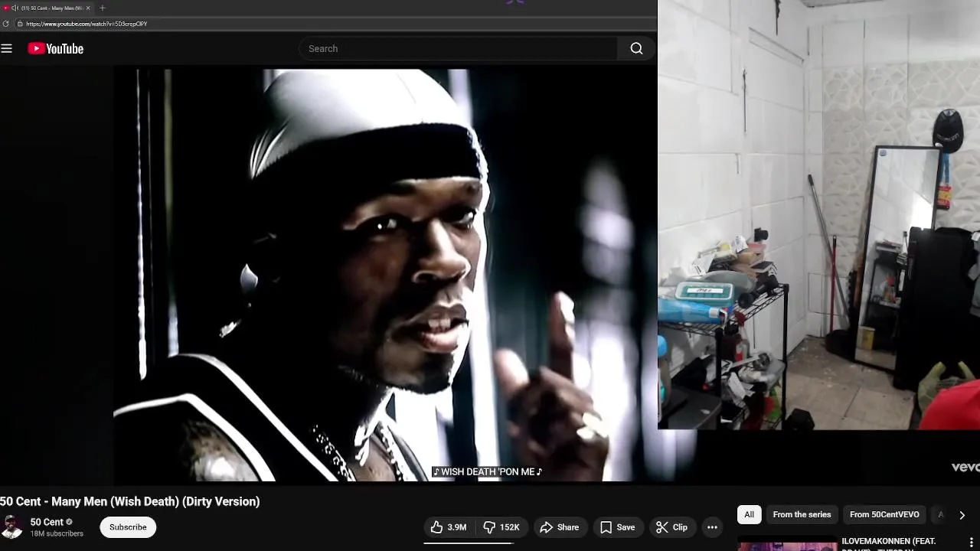The image size is (980, 551).
Task: Open the YouTube hamburger guide menu
Action: coord(7,48)
